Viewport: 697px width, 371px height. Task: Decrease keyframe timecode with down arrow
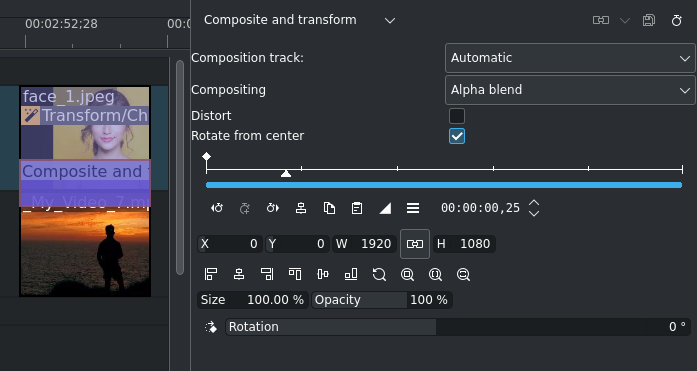(534, 213)
